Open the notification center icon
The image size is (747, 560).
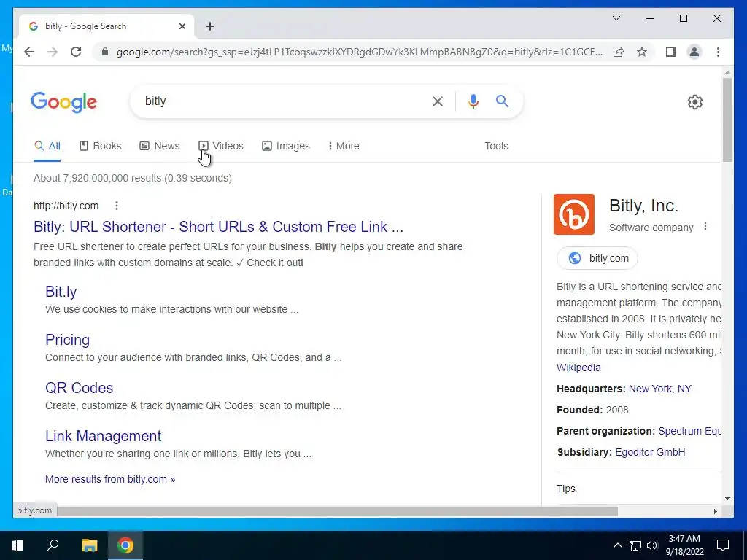723,545
